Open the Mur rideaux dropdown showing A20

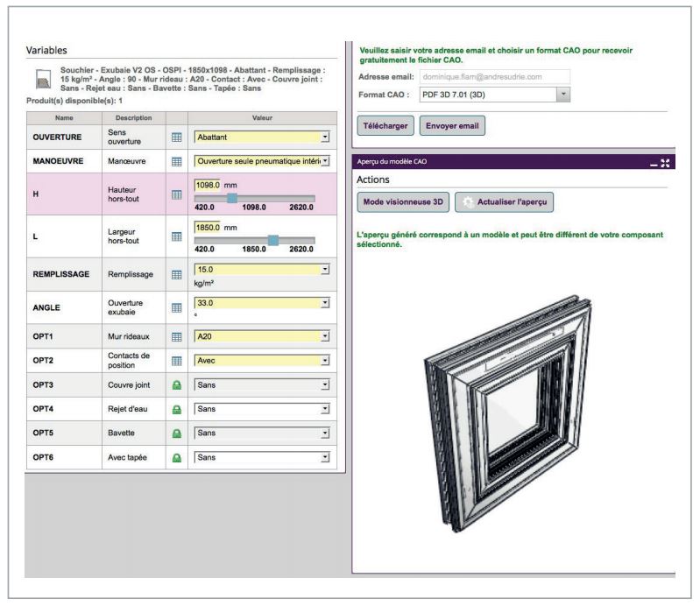point(262,336)
